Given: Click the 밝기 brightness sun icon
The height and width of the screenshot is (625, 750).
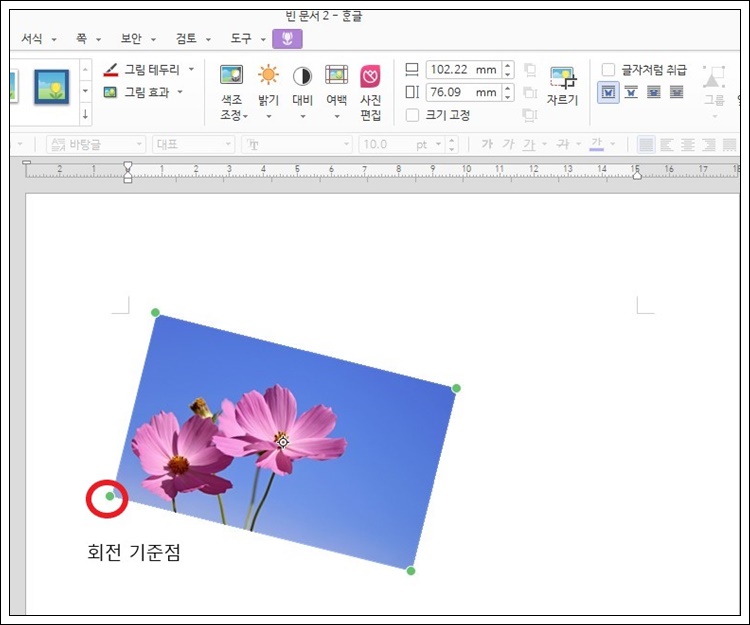Looking at the screenshot, I should (x=268, y=75).
